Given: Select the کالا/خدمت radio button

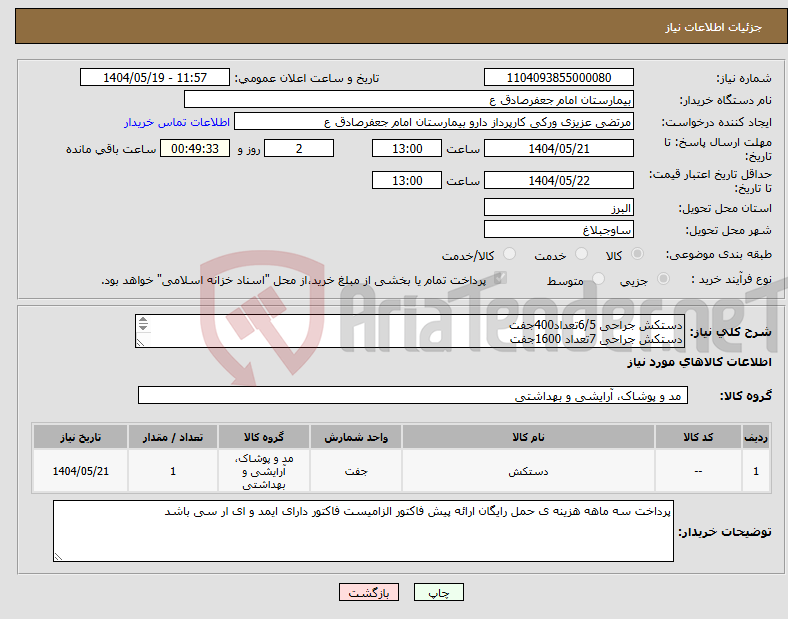Looking at the screenshot, I should click(509, 254).
